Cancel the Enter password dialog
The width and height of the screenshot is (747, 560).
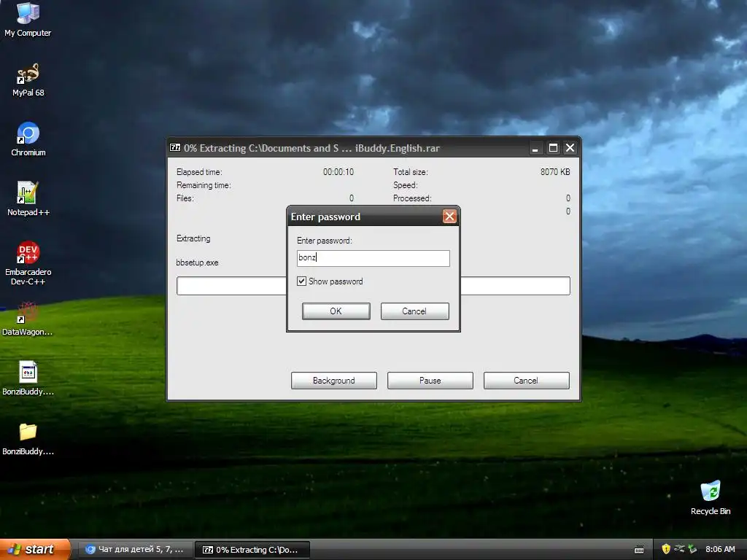414,311
